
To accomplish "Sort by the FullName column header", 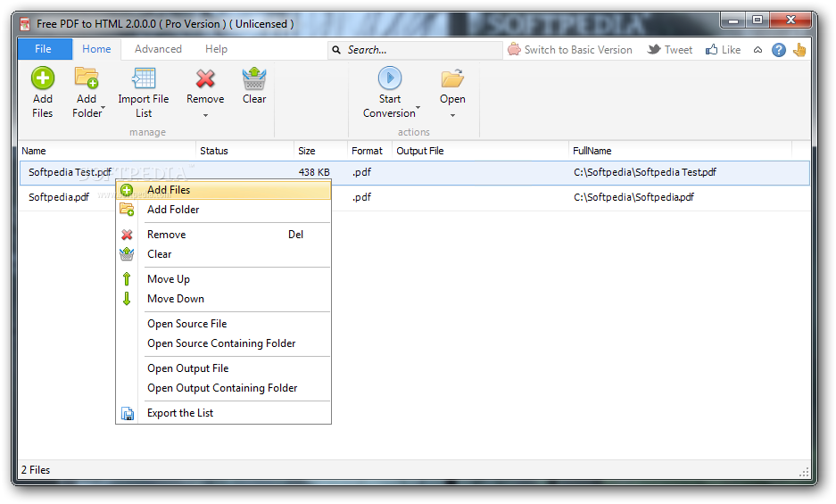I will (681, 151).
